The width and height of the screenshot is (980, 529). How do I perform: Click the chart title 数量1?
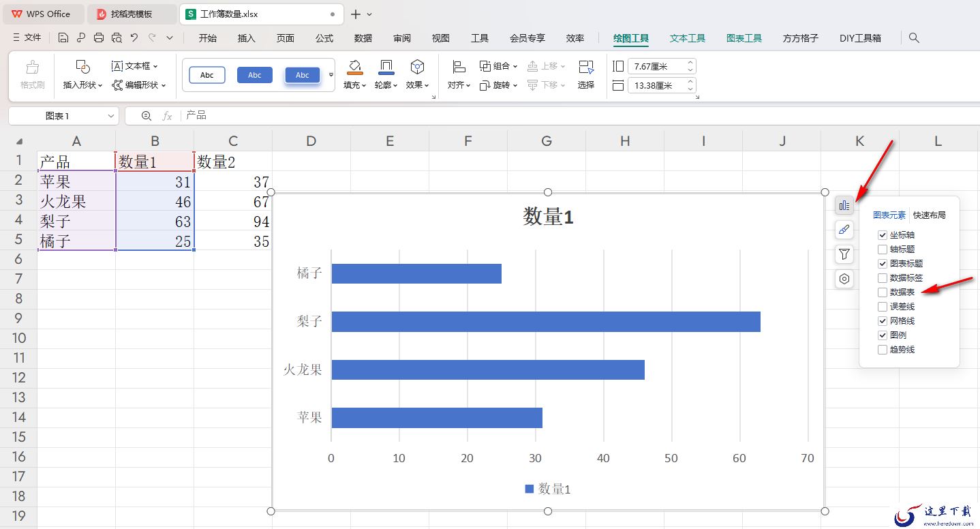(x=549, y=217)
